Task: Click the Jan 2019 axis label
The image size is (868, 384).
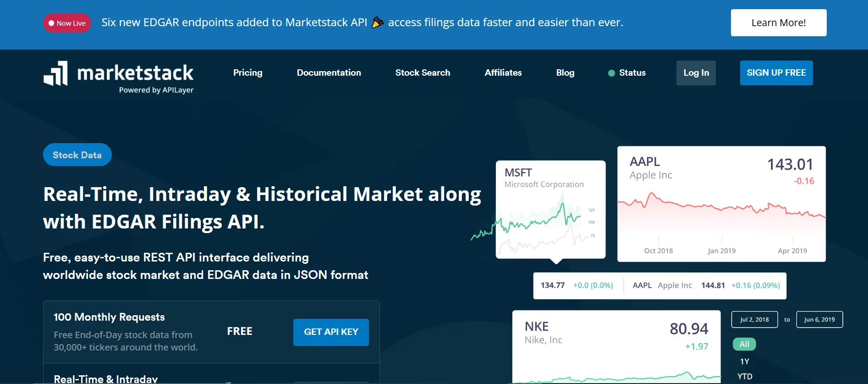Action: pos(721,251)
